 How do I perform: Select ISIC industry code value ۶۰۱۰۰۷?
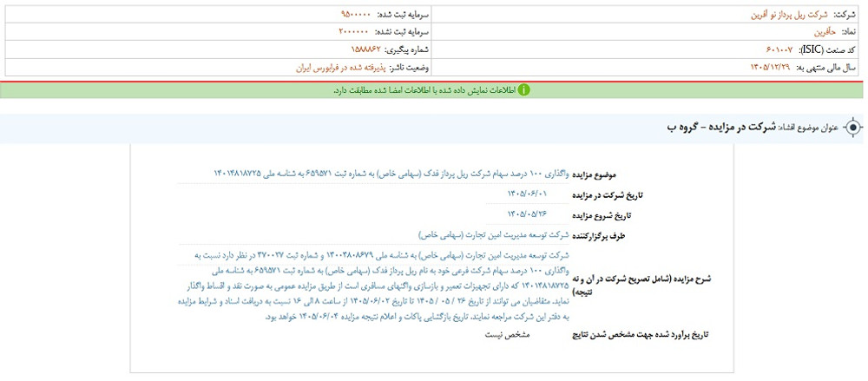tap(779, 49)
